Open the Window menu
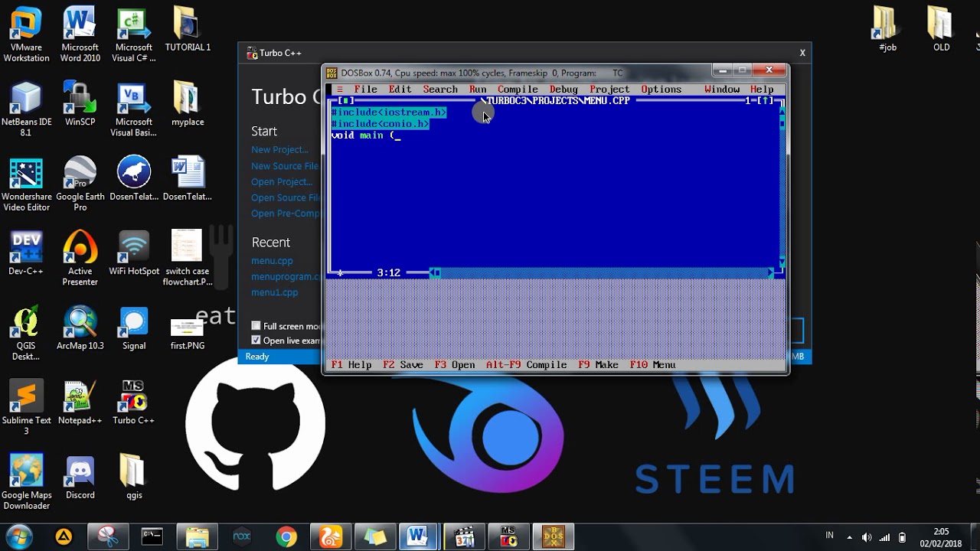980x551 pixels. pos(722,90)
